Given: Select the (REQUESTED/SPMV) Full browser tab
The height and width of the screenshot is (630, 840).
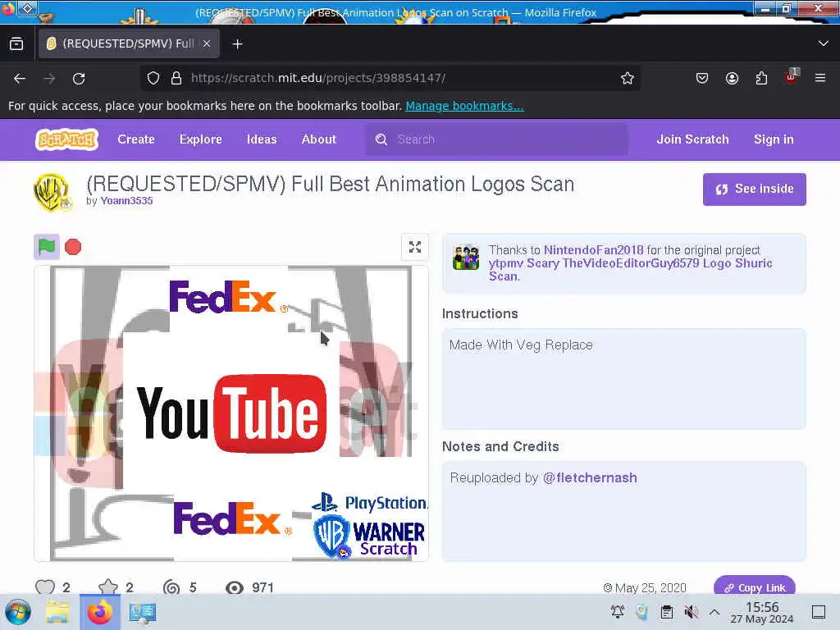Looking at the screenshot, I should (x=129, y=43).
